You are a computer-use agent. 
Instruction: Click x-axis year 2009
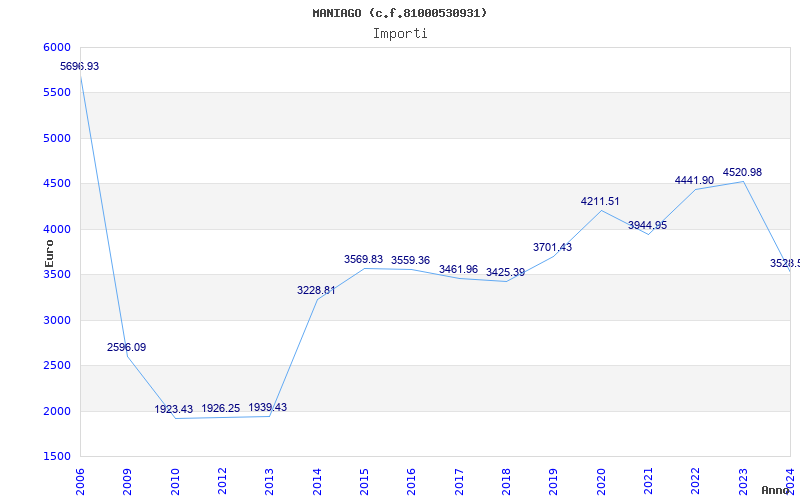pos(127,482)
